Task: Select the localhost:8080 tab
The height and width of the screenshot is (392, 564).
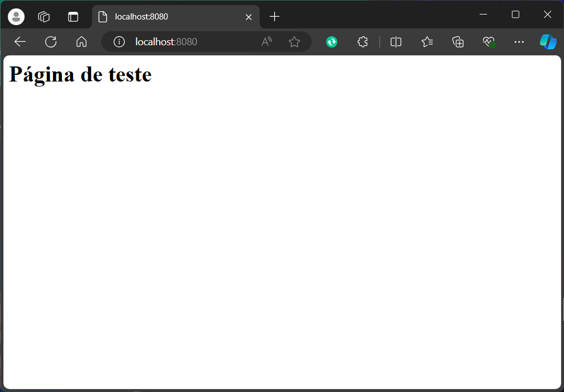Action: (x=168, y=17)
